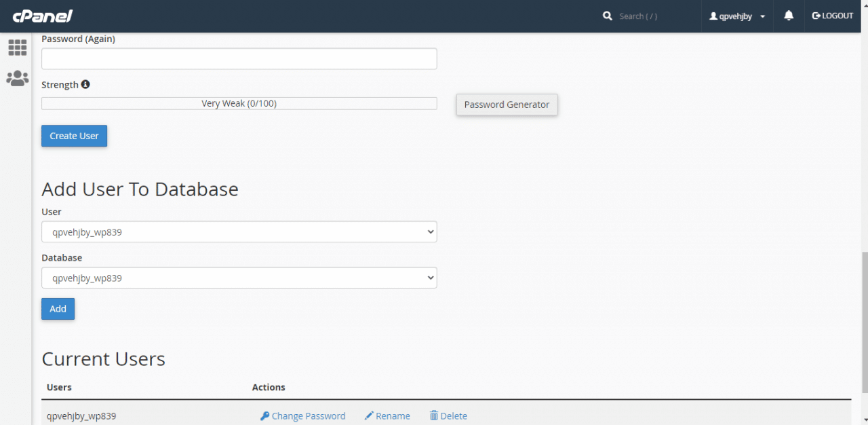Open the apps grid icon in the sidebar
Image resolution: width=868 pixels, height=425 pixels.
17,48
